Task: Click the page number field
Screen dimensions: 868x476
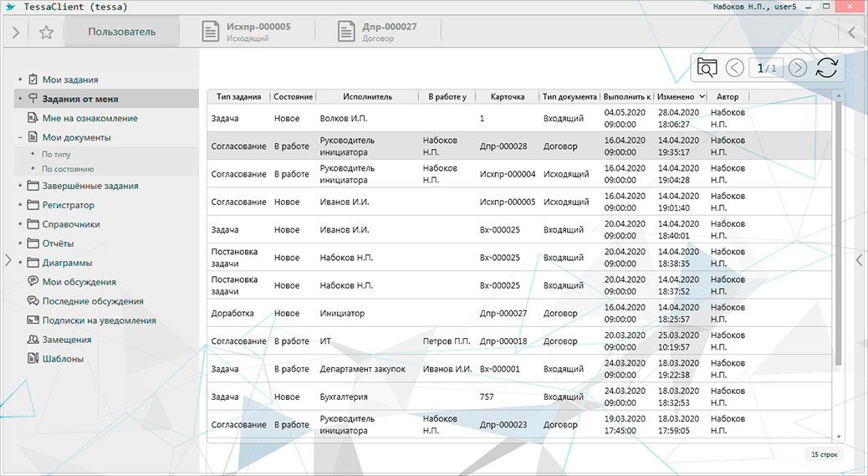Action: 765,69
